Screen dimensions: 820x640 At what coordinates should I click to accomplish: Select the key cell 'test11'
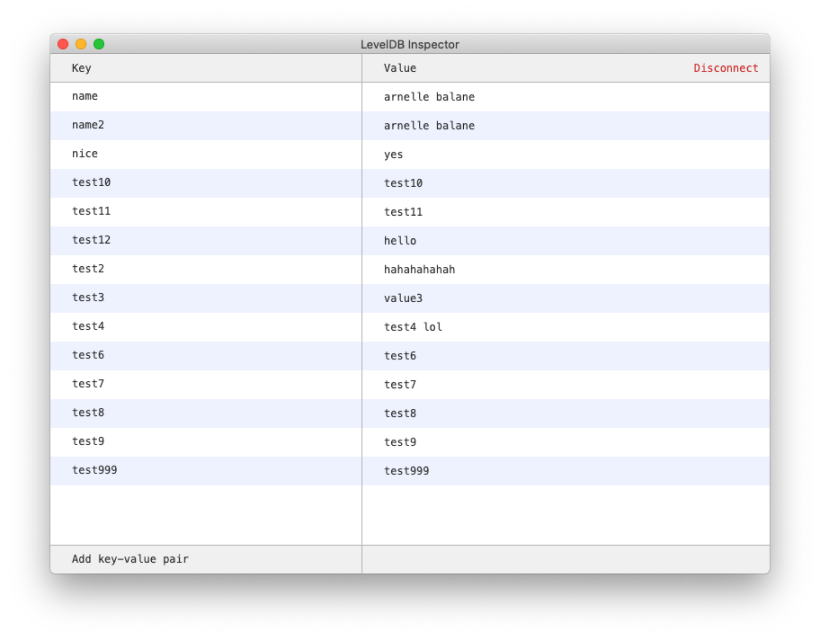(x=206, y=211)
